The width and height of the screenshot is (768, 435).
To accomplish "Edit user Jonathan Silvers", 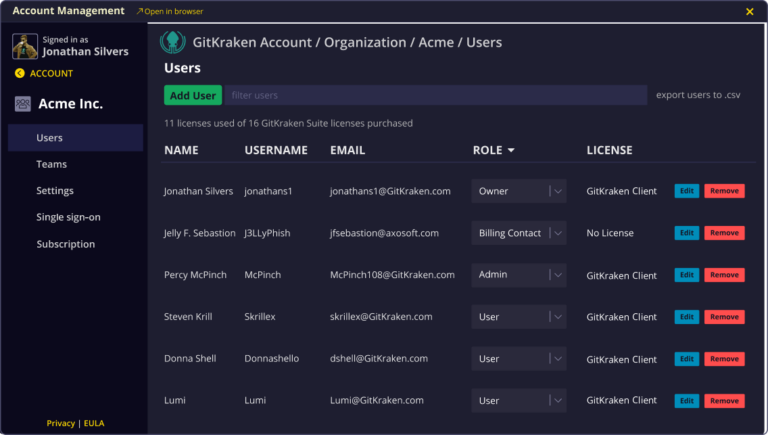I will [x=687, y=191].
